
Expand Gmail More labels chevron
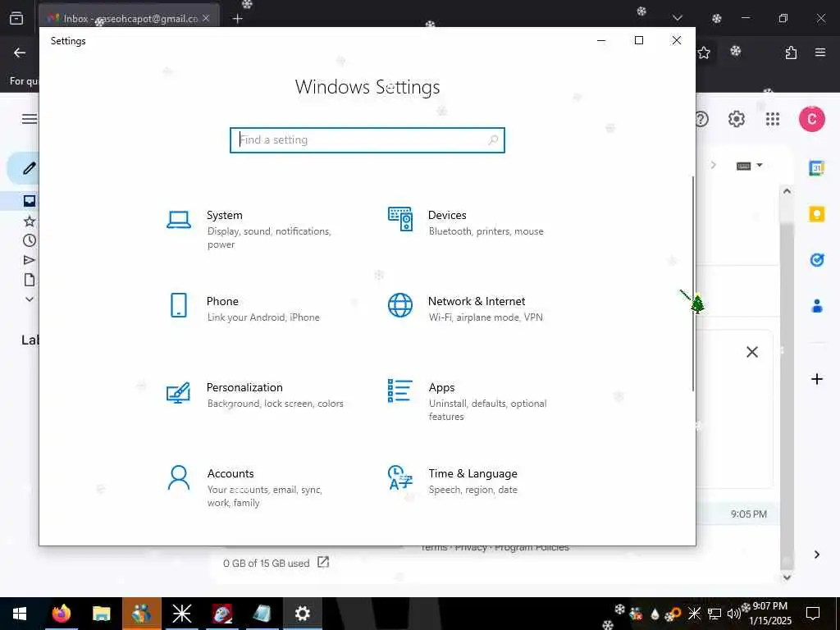click(x=30, y=299)
